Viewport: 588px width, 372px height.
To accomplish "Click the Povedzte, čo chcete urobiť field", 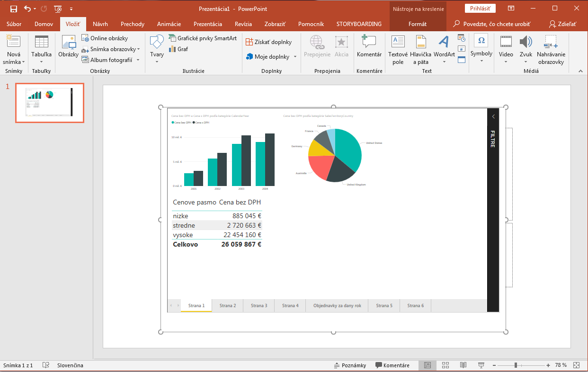I will 492,24.
